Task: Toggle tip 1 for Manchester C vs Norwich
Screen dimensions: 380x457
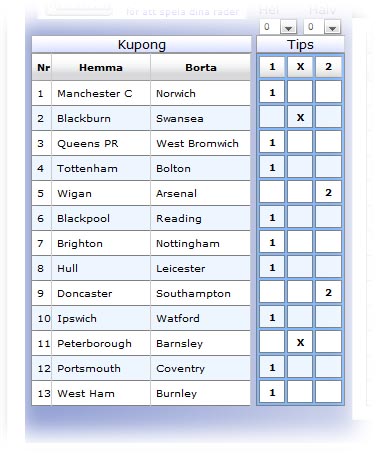Action: (272, 92)
